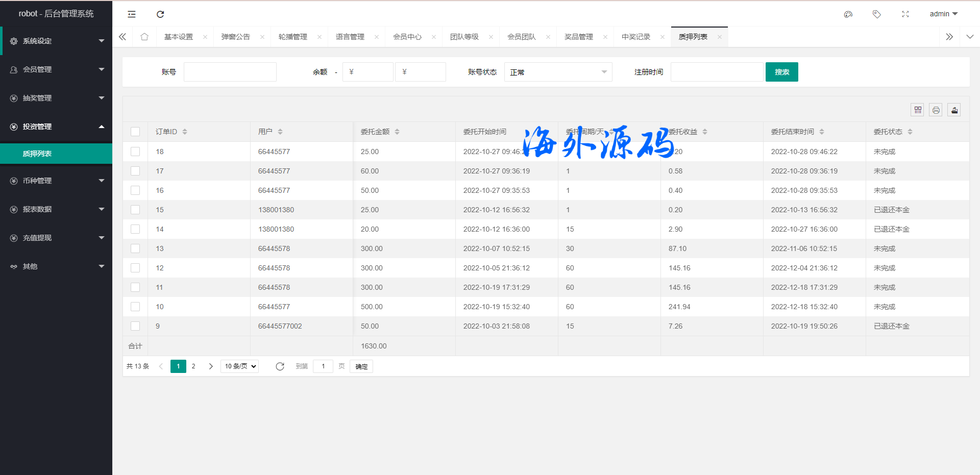The width and height of the screenshot is (980, 475).
Task: Click the print table icon
Action: point(936,110)
